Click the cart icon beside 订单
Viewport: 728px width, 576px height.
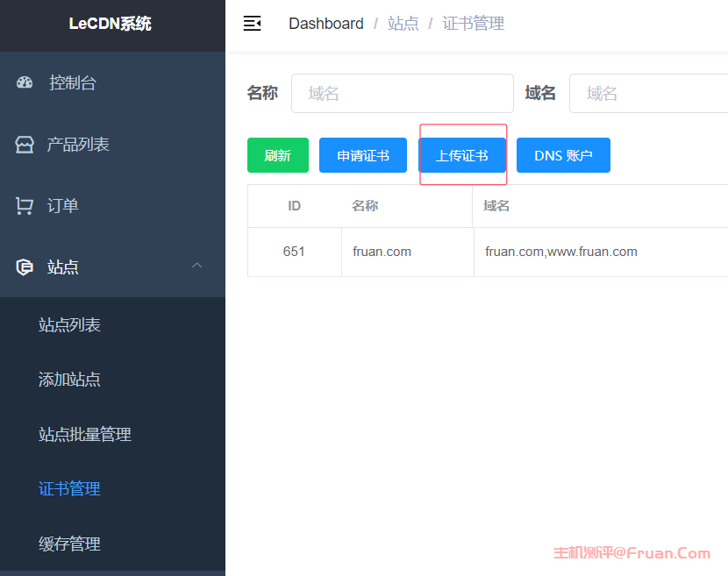tap(25, 206)
